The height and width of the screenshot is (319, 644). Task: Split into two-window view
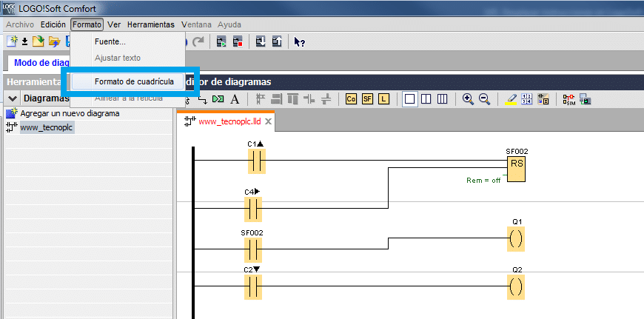point(426,99)
